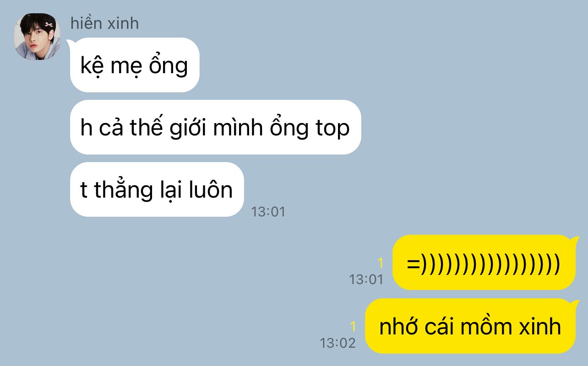
Task: Select the yellow "nhớ cái mồm xinh" message
Action: pyautogui.click(x=470, y=326)
